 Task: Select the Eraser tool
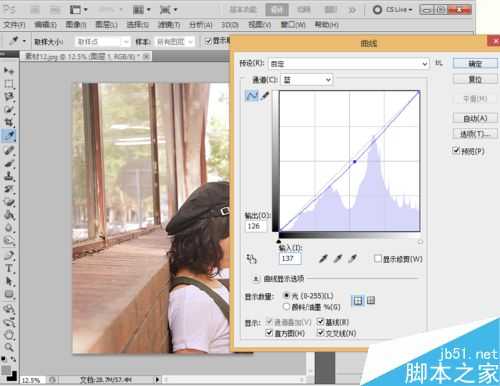pyautogui.click(x=9, y=202)
